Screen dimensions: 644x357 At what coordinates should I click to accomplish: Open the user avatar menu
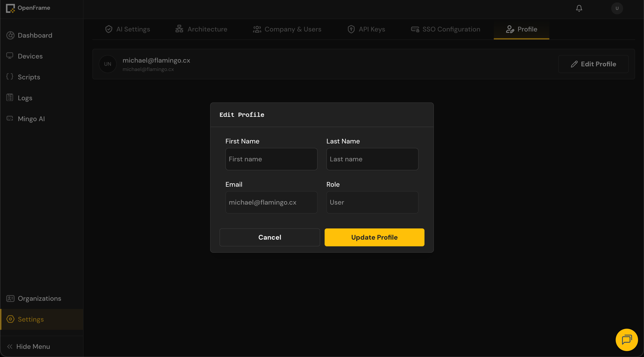617,8
